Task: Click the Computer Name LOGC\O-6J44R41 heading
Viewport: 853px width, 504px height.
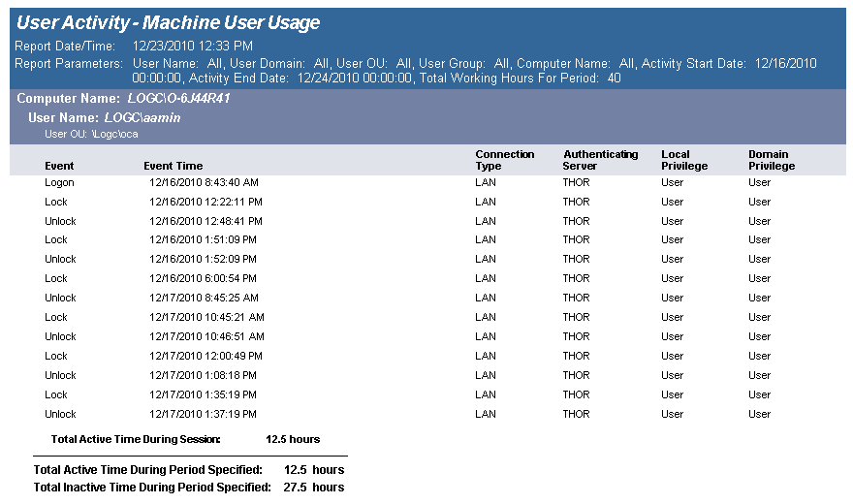Action: (x=123, y=99)
